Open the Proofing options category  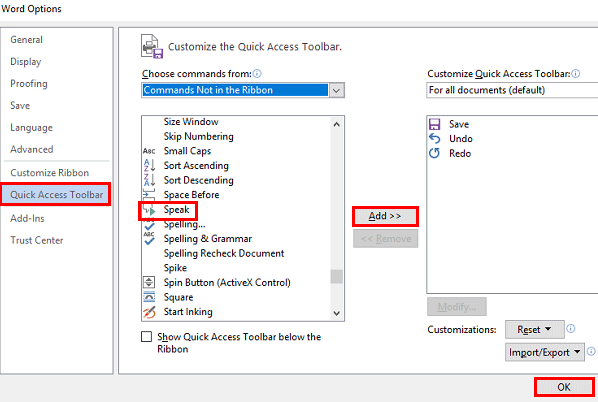29,84
